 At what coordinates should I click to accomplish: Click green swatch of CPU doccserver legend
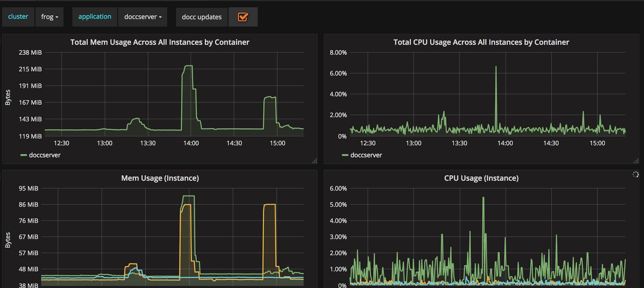(x=345, y=155)
